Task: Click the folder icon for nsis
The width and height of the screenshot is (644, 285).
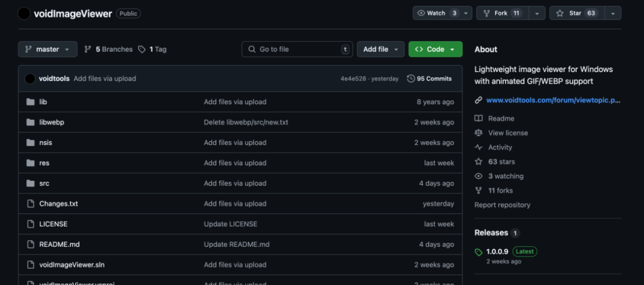Action: pyautogui.click(x=30, y=142)
